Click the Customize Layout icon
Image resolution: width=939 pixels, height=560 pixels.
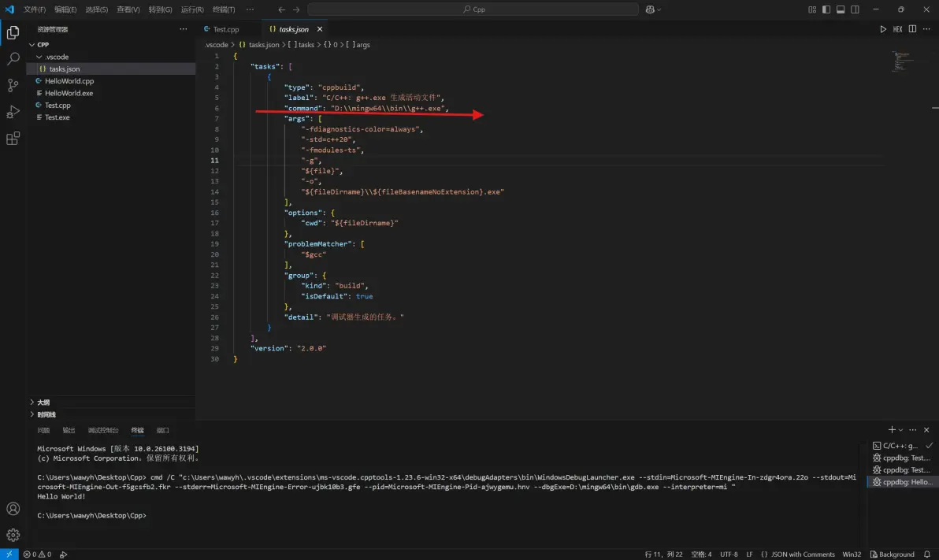point(812,9)
